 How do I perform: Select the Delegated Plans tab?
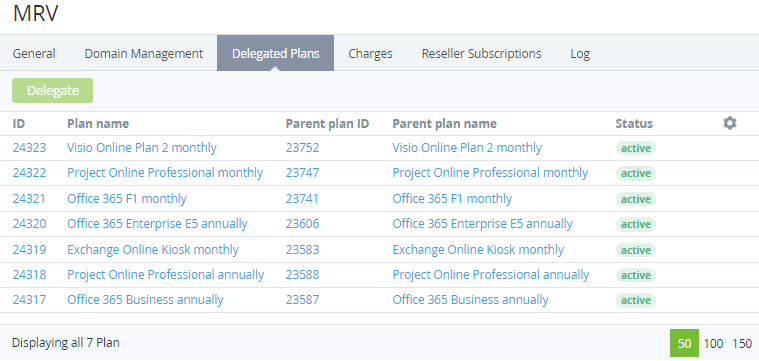pos(275,53)
